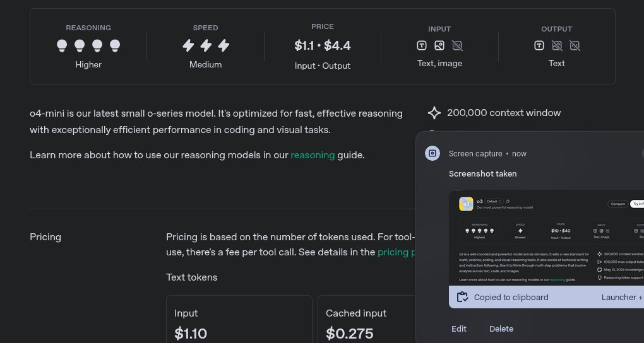Image resolution: width=644 pixels, height=343 pixels.
Task: Click the Pricing section heading
Action: click(x=45, y=237)
